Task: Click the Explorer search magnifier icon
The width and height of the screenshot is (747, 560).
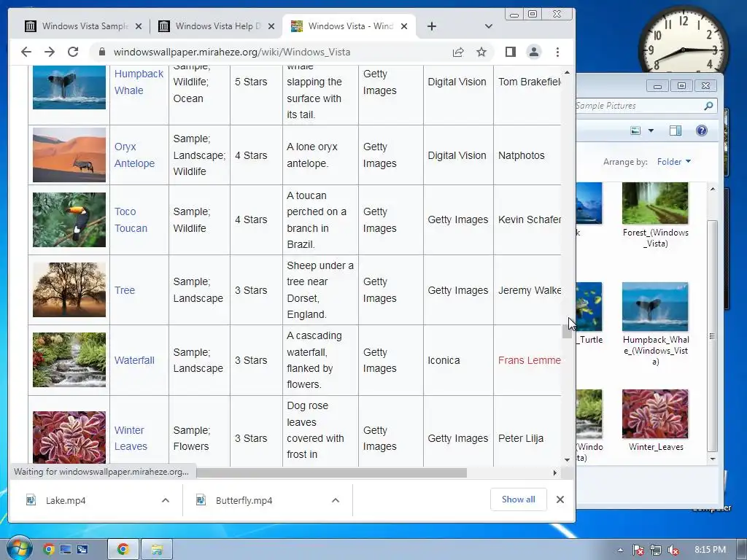Action: coord(708,106)
